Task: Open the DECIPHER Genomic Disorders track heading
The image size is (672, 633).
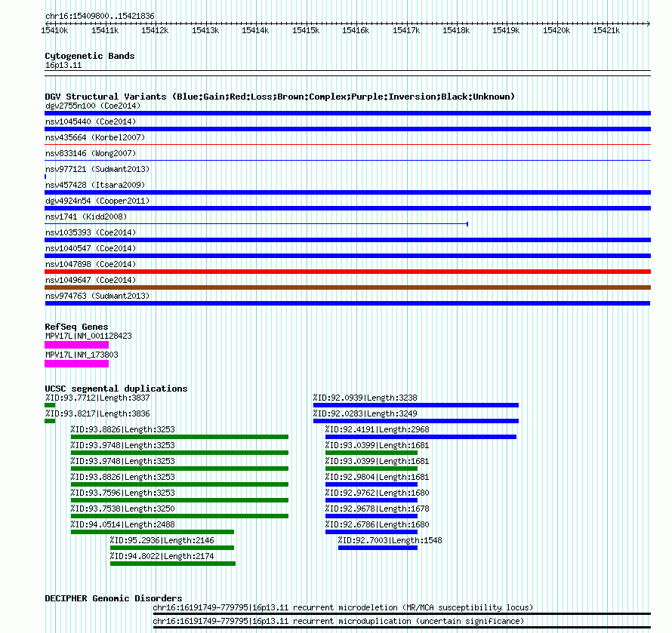Action: pyautogui.click(x=113, y=598)
